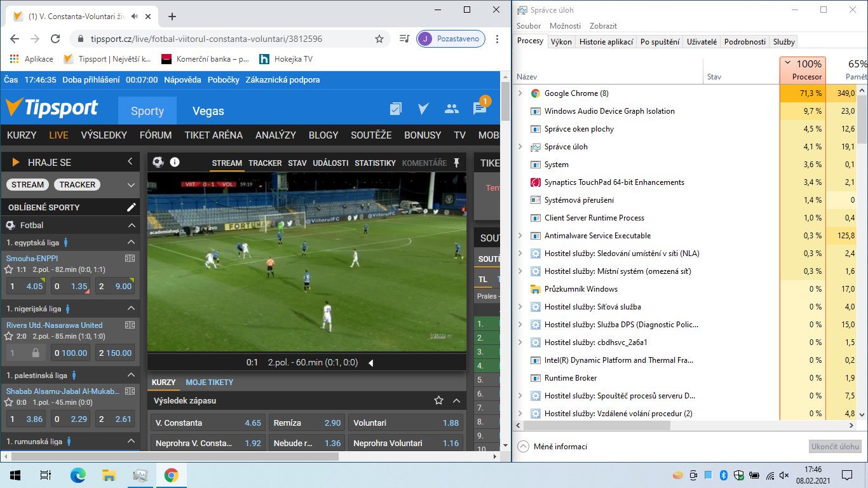Click the live football video stream
The image size is (868, 488).
click(x=307, y=262)
